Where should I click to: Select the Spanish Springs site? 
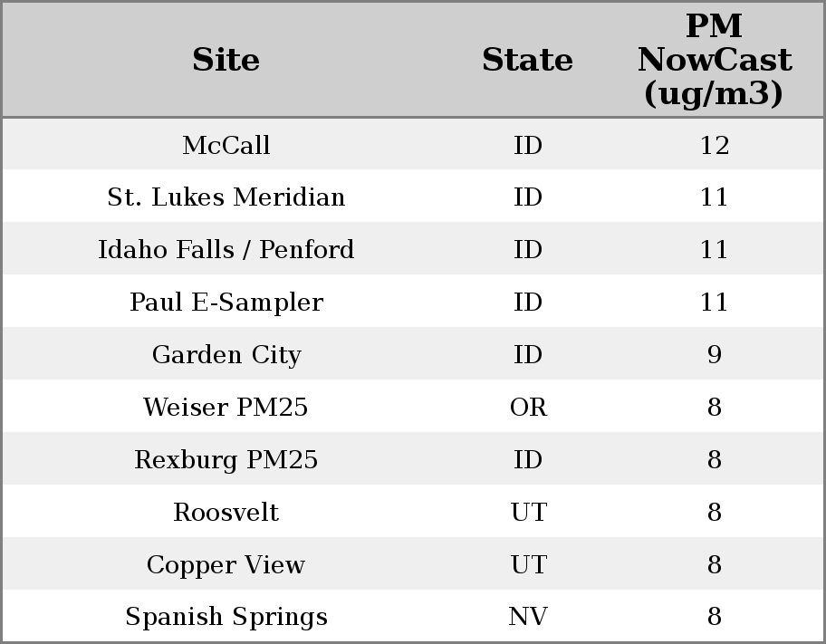point(226,617)
